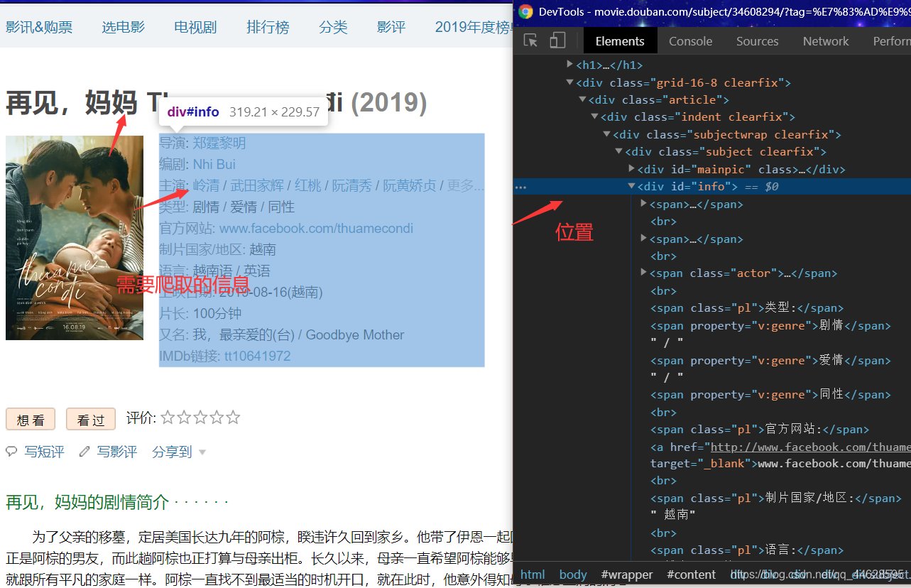Select #wrapper in the DevTools breadcrumb

coord(627,575)
